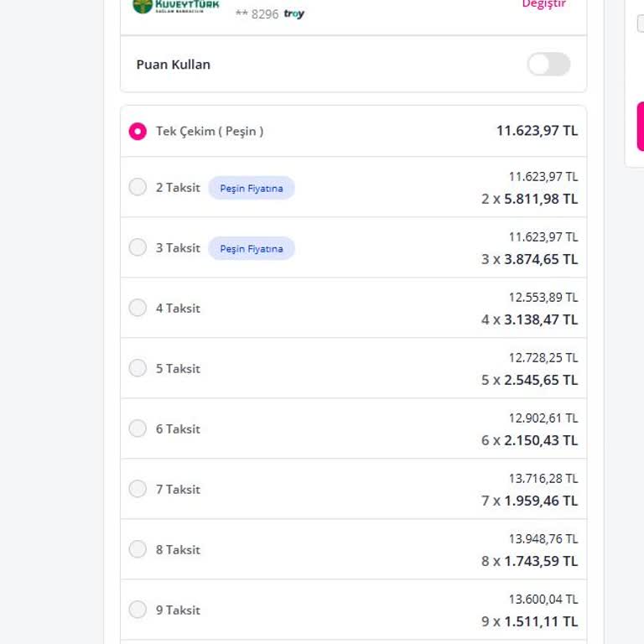Choose the 7 Taksit installment option
This screenshot has width=644, height=644.
coord(138,489)
